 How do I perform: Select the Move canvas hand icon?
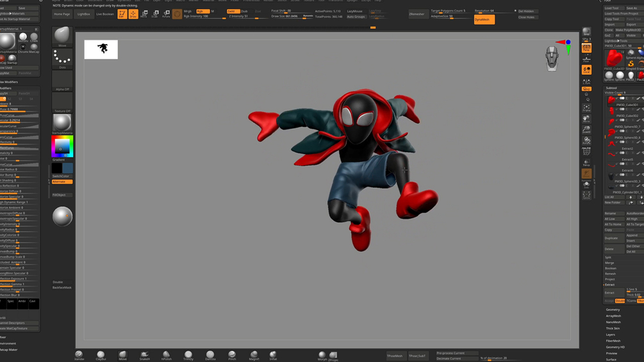(x=586, y=119)
